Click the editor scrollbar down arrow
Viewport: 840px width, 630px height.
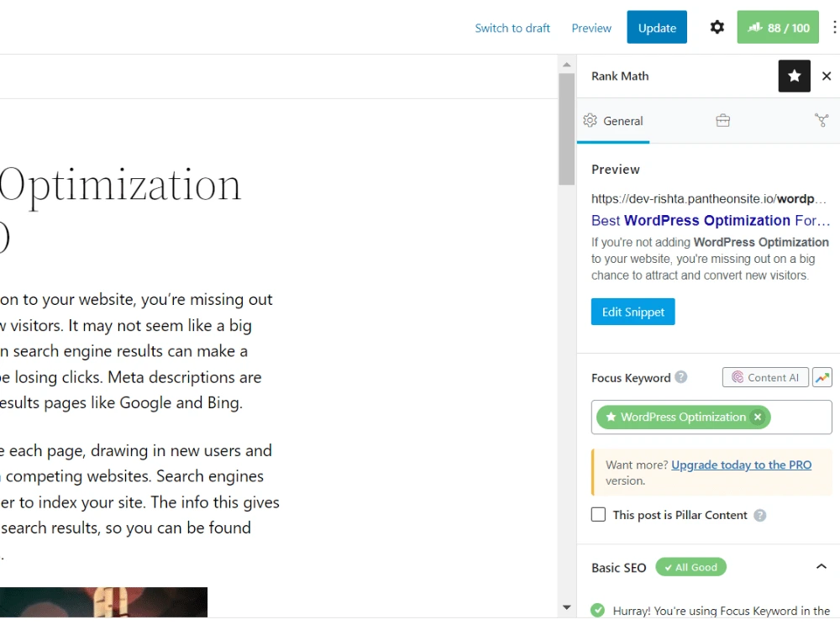(x=566, y=607)
